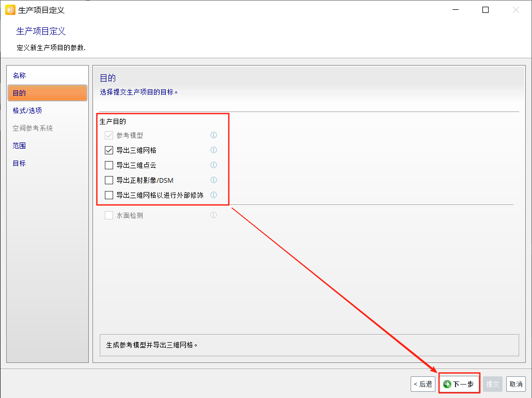Click info icon next to 导出三维网格
The width and height of the screenshot is (532, 398).
point(213,150)
